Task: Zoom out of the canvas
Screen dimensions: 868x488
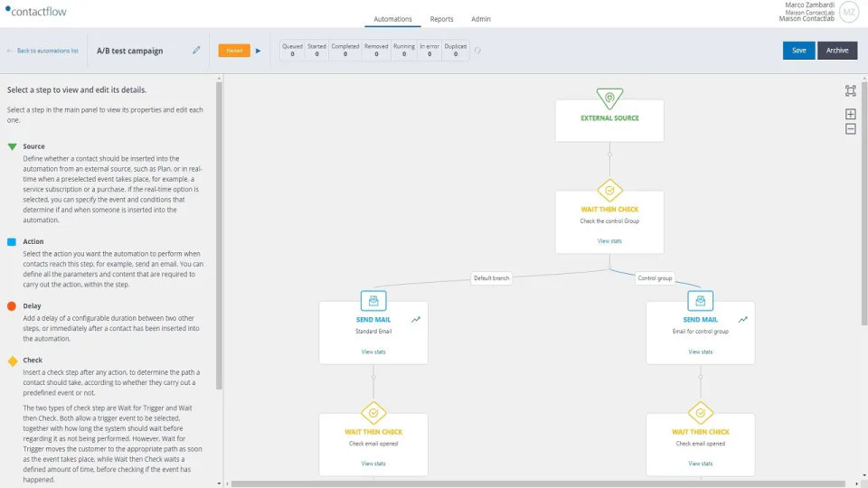Action: coord(850,129)
